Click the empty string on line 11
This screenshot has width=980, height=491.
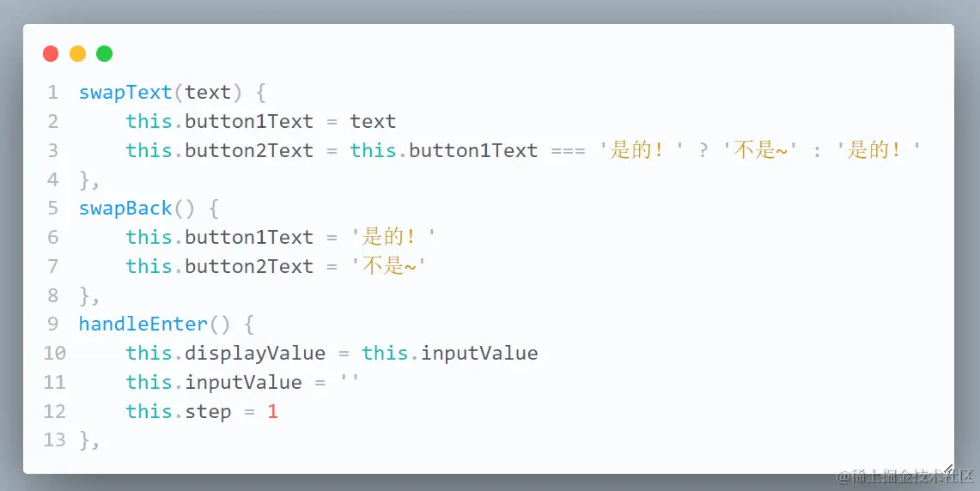tap(350, 382)
